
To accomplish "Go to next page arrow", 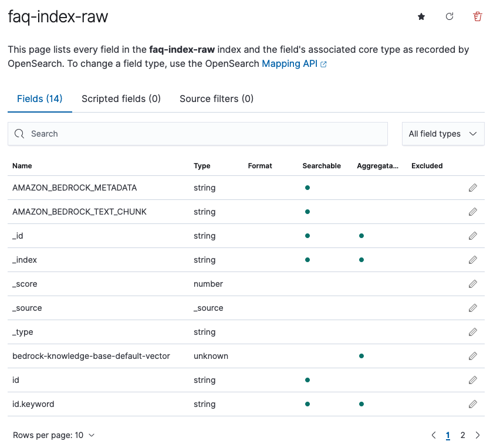I will [478, 435].
